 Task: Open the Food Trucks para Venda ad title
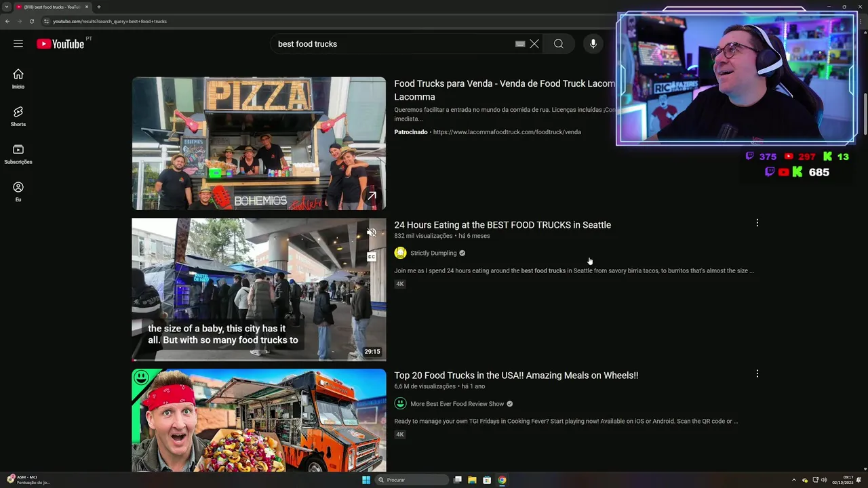505,90
